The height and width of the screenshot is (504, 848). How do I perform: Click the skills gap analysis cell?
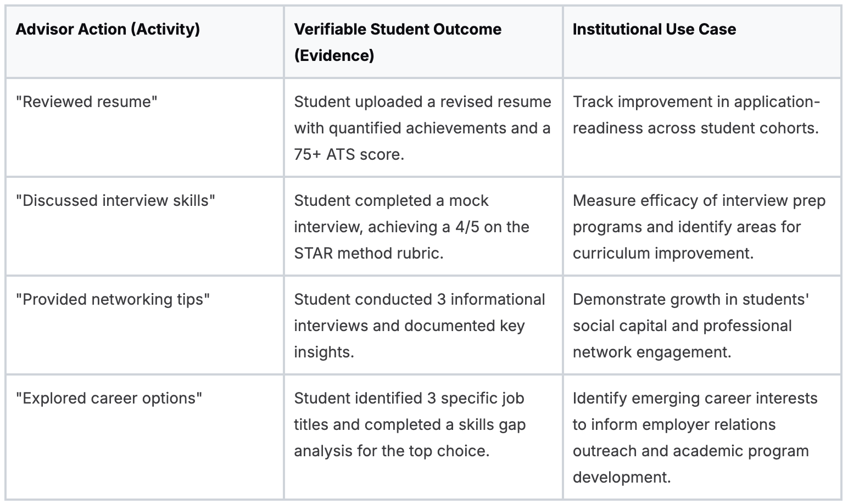coord(410,424)
